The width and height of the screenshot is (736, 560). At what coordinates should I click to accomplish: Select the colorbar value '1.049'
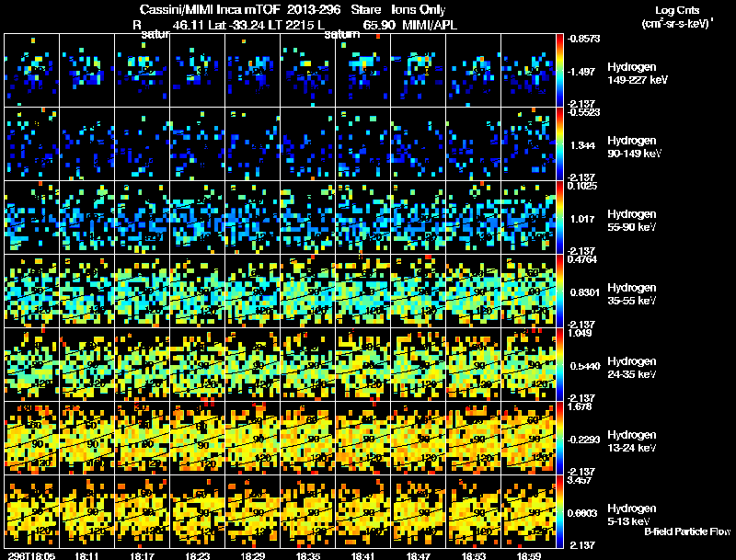tap(581, 333)
